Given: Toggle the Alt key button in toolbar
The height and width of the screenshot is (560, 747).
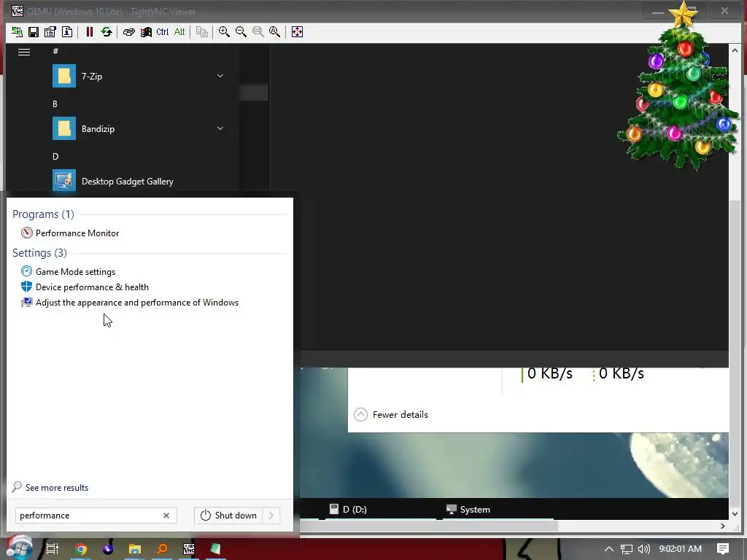Looking at the screenshot, I should tap(179, 32).
